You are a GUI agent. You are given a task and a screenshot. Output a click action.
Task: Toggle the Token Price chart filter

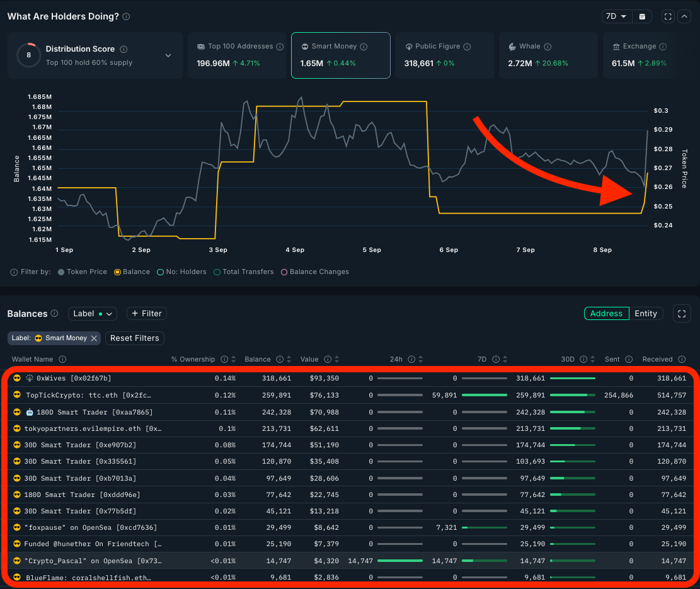[83, 272]
